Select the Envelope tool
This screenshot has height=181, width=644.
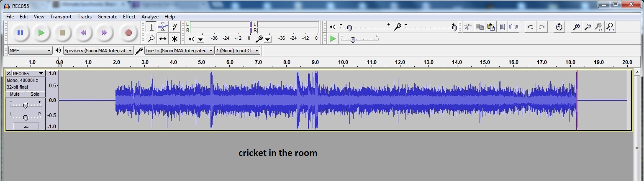(163, 27)
